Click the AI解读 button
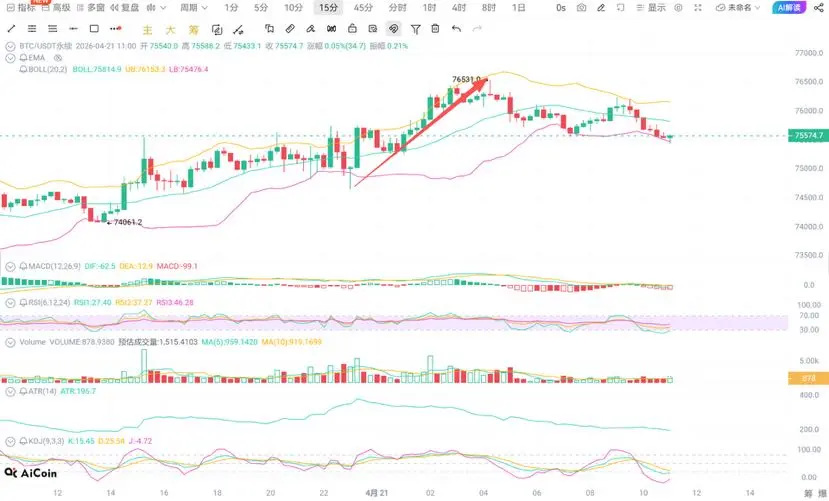 [789, 7]
